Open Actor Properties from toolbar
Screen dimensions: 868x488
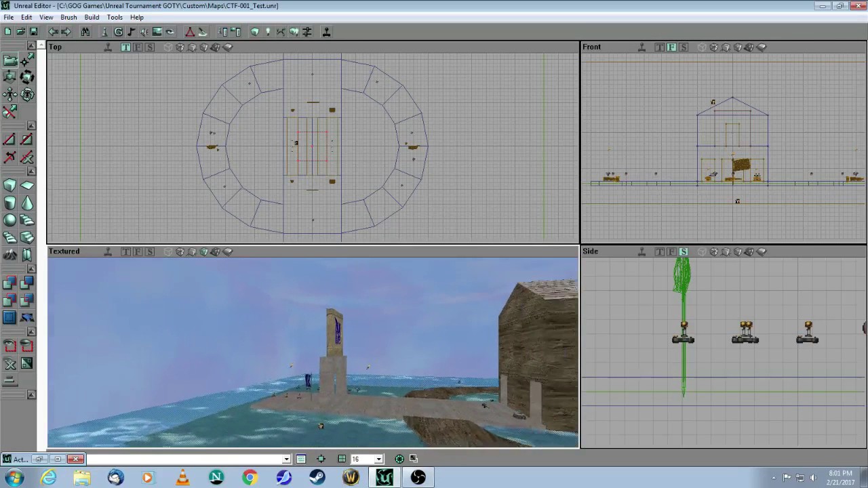click(223, 32)
